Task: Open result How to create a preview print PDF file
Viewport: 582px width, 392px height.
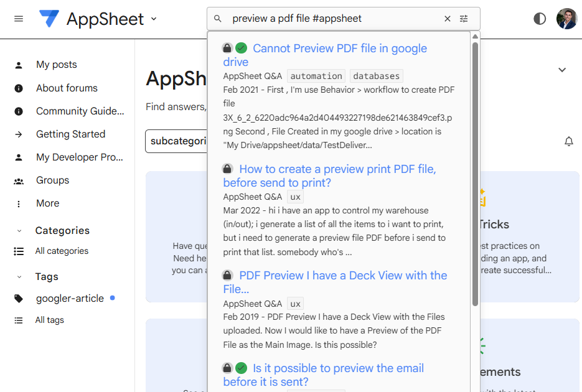Action: 330,176
